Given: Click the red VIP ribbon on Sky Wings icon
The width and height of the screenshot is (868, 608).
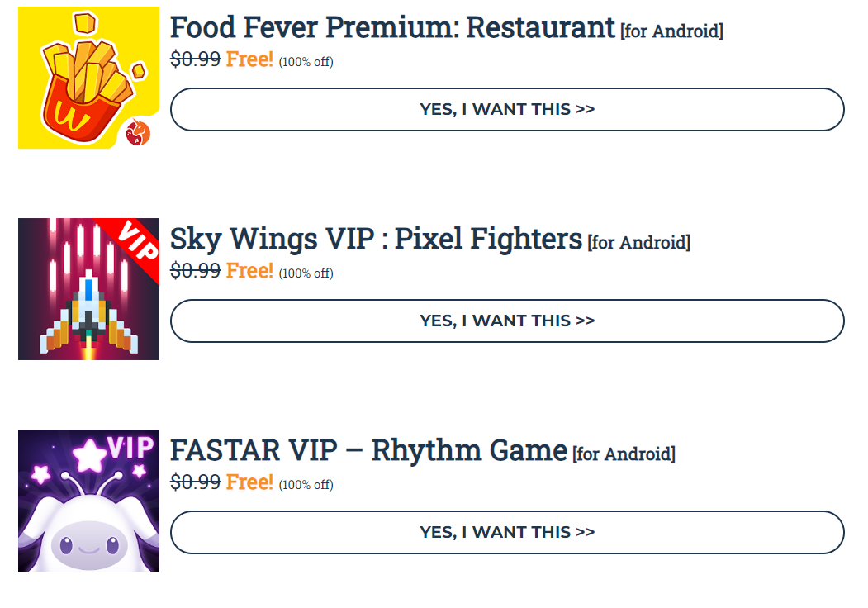Looking at the screenshot, I should point(135,244).
